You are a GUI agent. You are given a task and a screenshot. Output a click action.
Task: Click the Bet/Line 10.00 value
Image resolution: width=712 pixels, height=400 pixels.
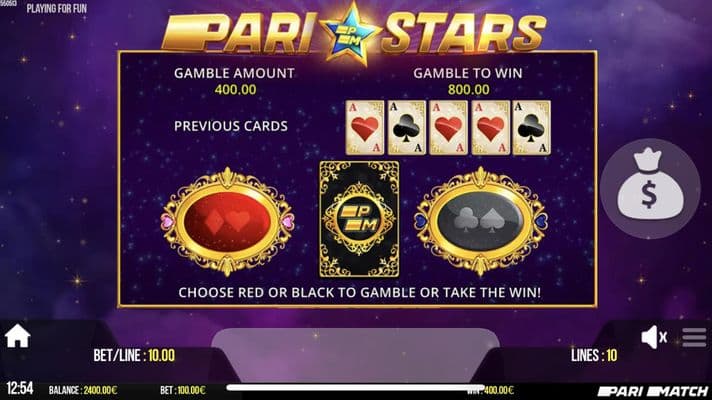(x=161, y=356)
